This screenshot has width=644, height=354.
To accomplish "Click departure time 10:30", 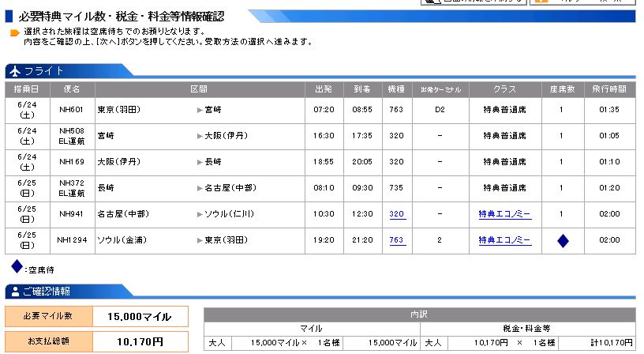I will point(324,214).
